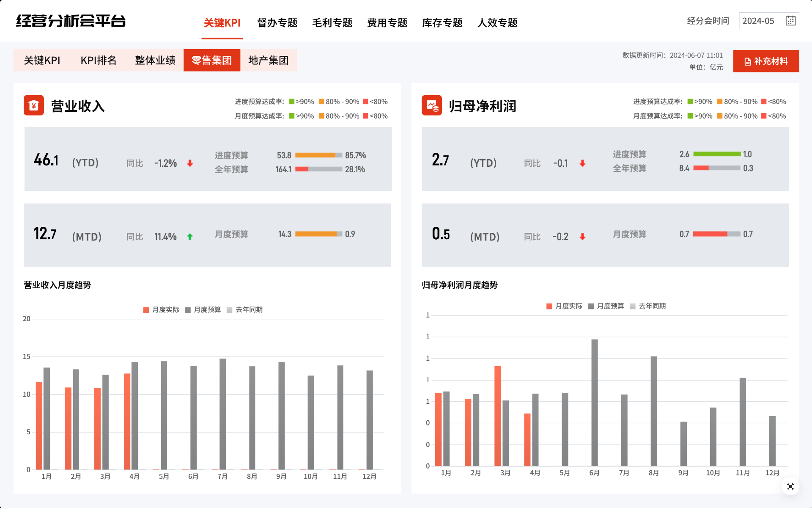Click the green up arrow next to 11.4%
This screenshot has width=812, height=508.
[x=190, y=237]
